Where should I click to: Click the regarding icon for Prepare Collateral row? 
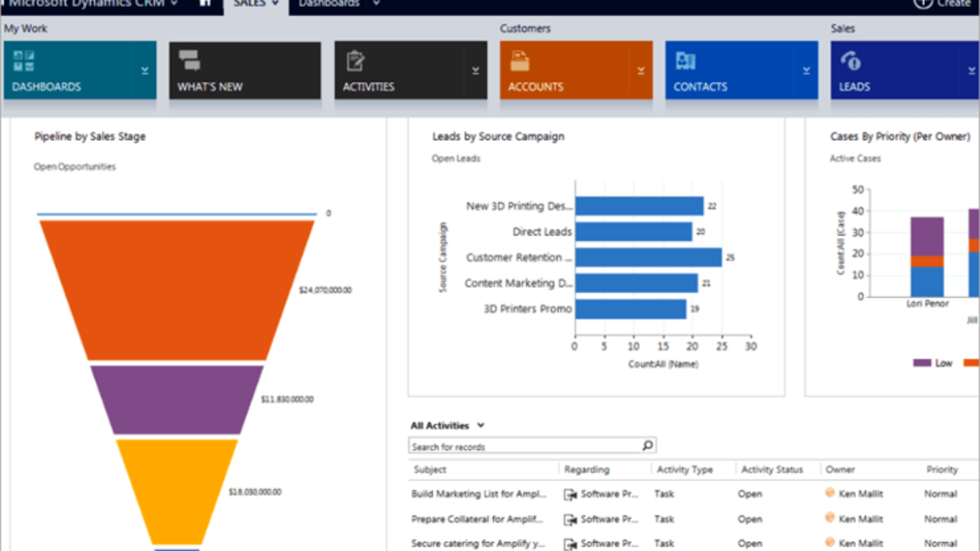pyautogui.click(x=570, y=520)
